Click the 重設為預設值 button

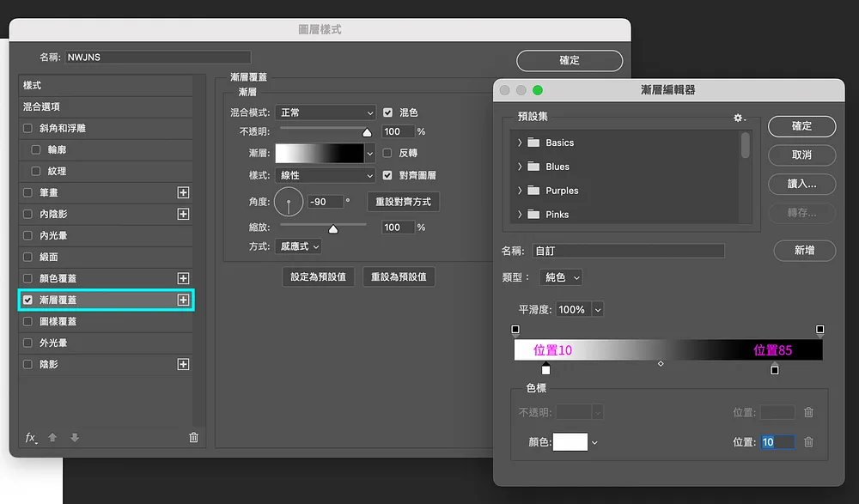[399, 276]
